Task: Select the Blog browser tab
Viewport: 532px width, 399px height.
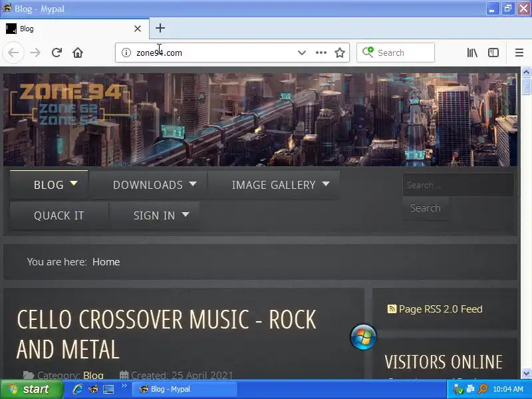Action: 74,29
